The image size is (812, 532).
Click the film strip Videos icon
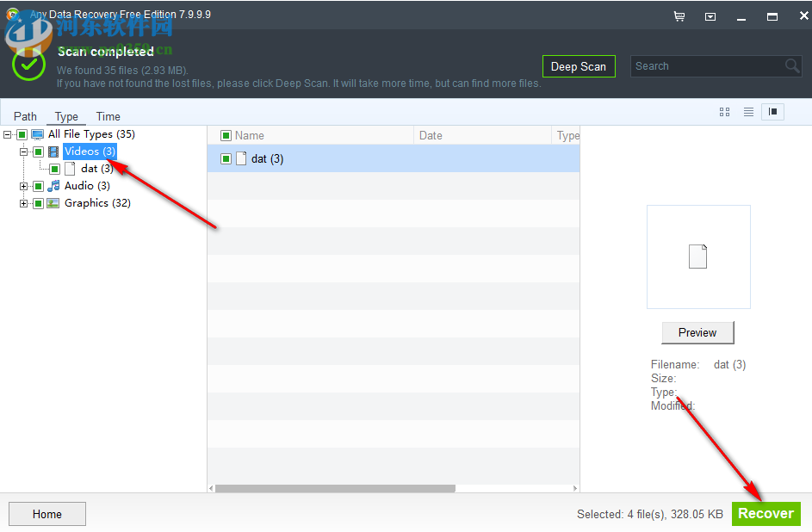(53, 152)
